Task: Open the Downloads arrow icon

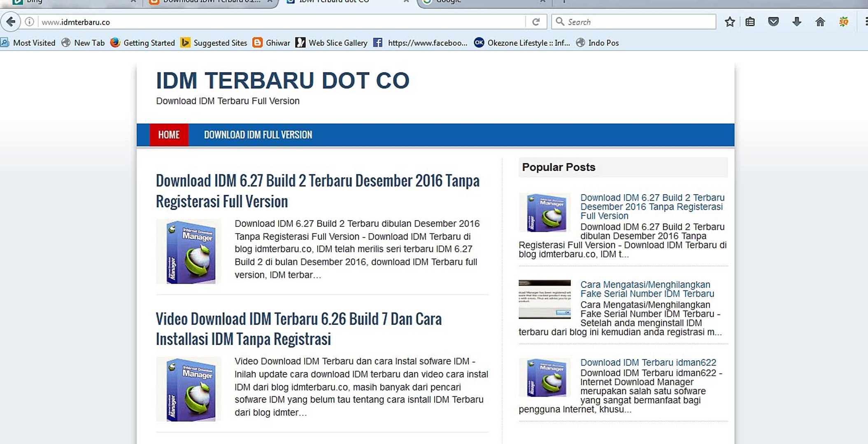Action: [x=797, y=22]
